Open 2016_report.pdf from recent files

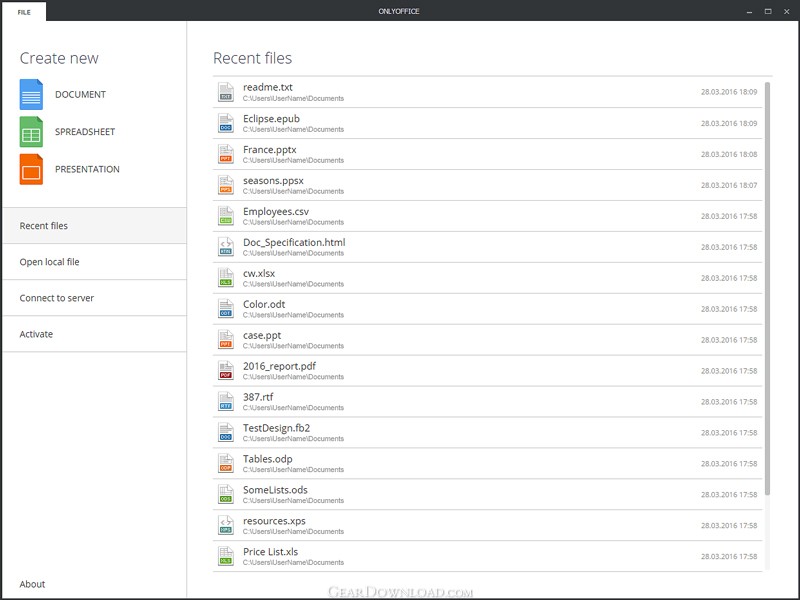click(488, 371)
